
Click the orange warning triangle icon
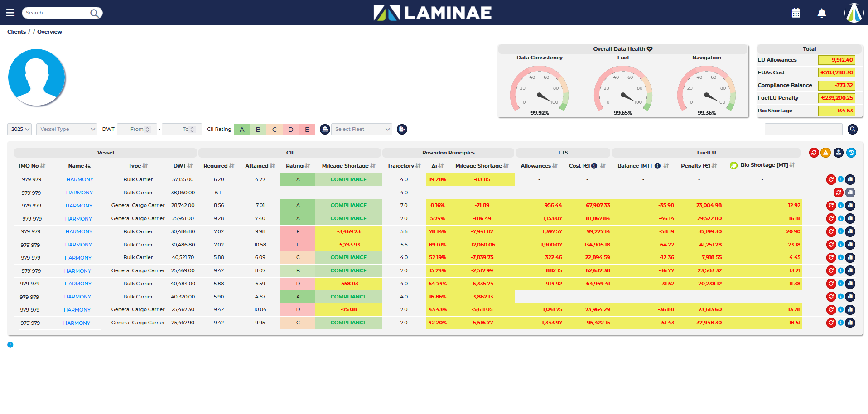click(826, 153)
